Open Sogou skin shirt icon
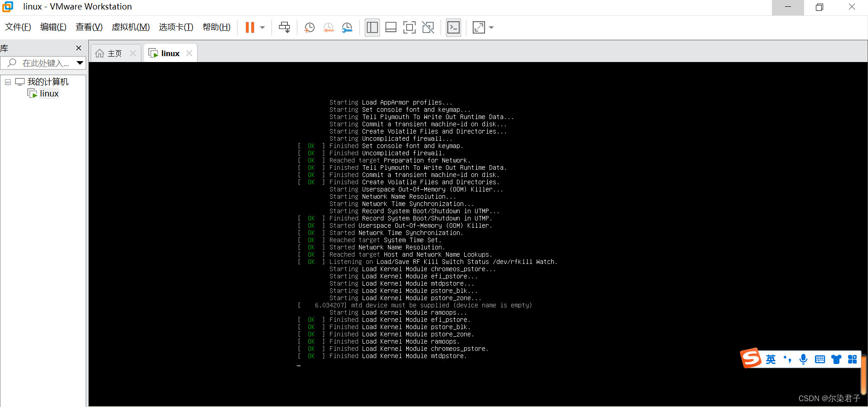Viewport: 868px width, 407px height. pyautogui.click(x=836, y=359)
